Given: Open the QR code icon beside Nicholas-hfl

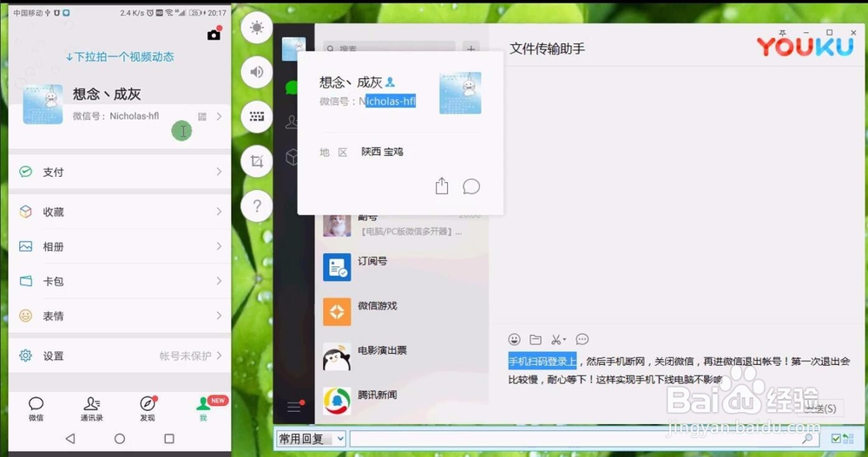Looking at the screenshot, I should point(202,116).
